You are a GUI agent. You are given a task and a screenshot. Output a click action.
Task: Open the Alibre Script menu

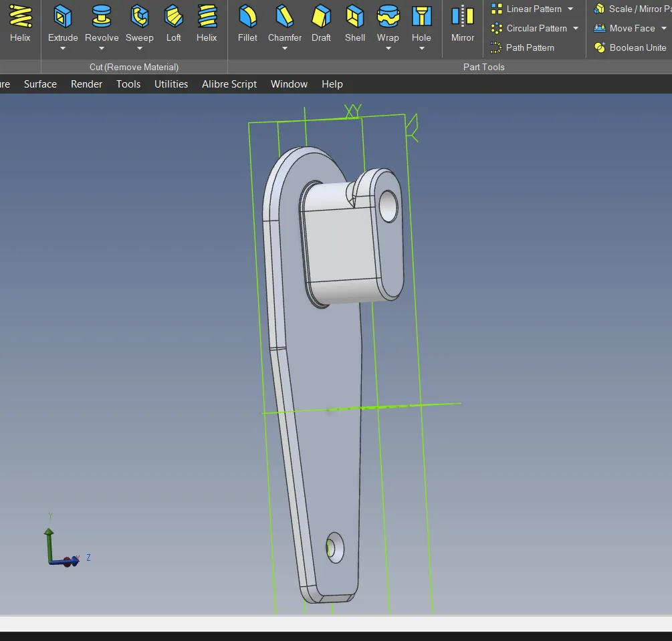point(229,84)
